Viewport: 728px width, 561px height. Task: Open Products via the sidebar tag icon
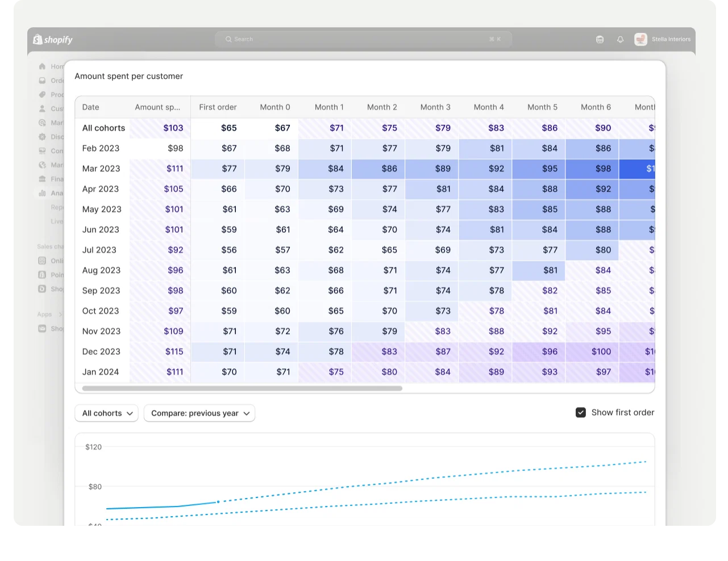42,95
